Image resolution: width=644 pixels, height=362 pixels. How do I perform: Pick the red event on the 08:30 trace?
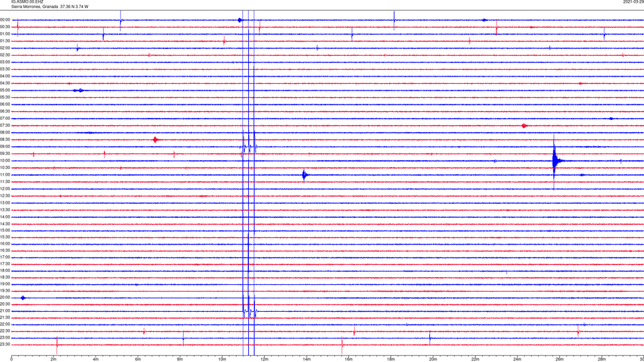155,140
